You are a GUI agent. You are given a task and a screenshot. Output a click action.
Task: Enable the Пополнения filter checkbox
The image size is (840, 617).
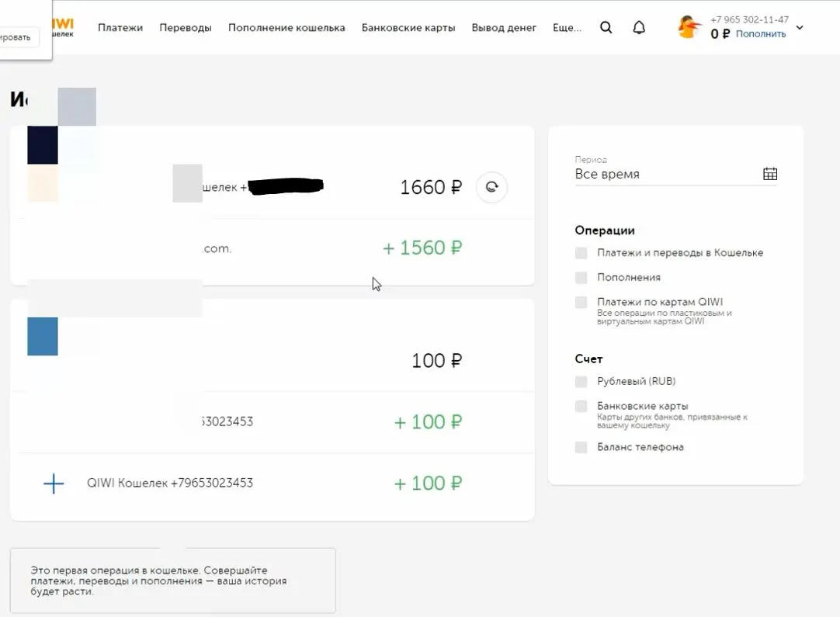(x=581, y=277)
